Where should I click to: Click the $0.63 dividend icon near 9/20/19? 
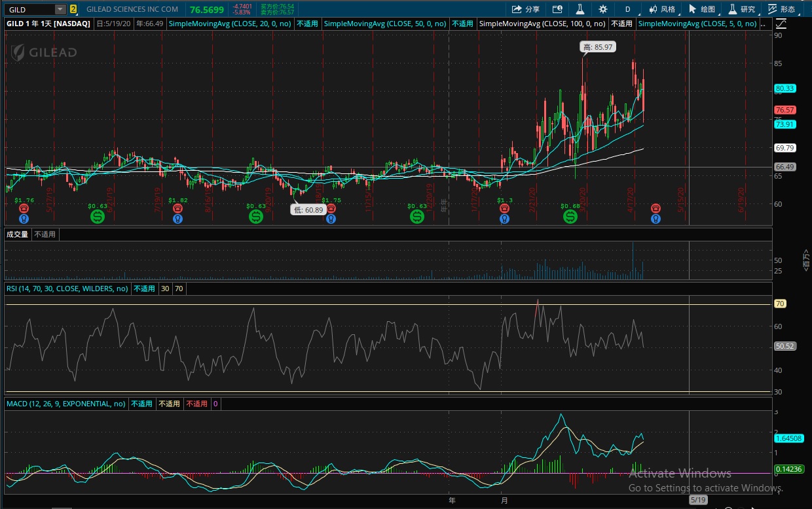point(256,215)
